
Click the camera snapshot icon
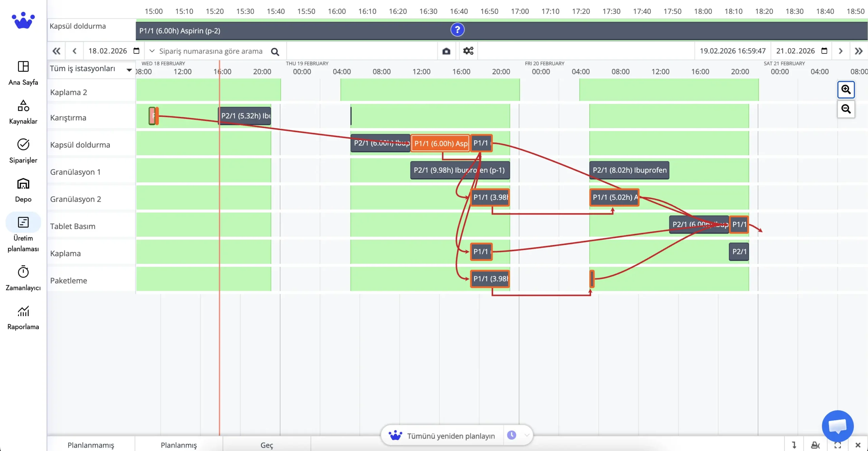pyautogui.click(x=446, y=51)
